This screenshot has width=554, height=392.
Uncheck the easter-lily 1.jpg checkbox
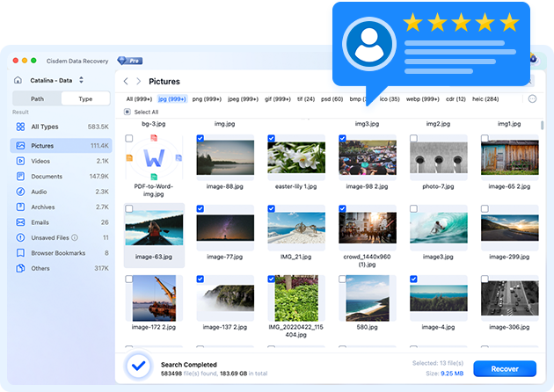click(x=272, y=139)
